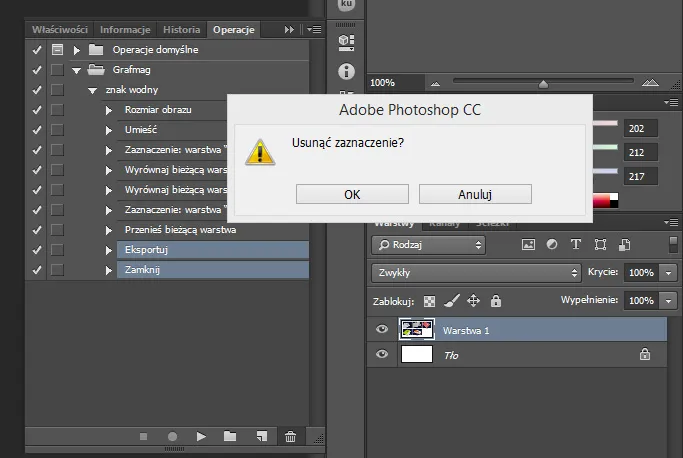This screenshot has width=683, height=458.
Task: Open the Właściwości tab
Action: [60, 30]
